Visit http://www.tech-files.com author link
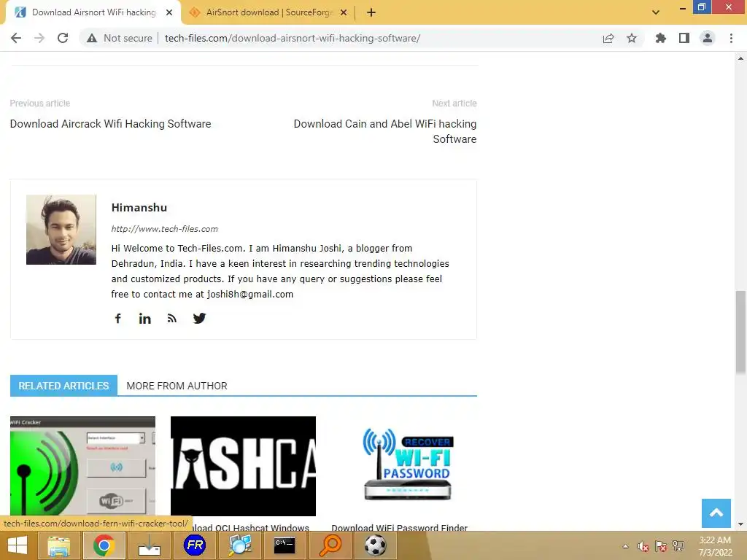Viewport: 747px width, 560px height. (x=164, y=228)
